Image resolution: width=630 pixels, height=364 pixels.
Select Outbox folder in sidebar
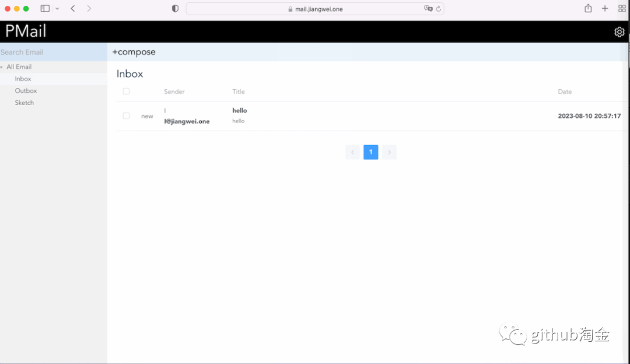tap(26, 91)
